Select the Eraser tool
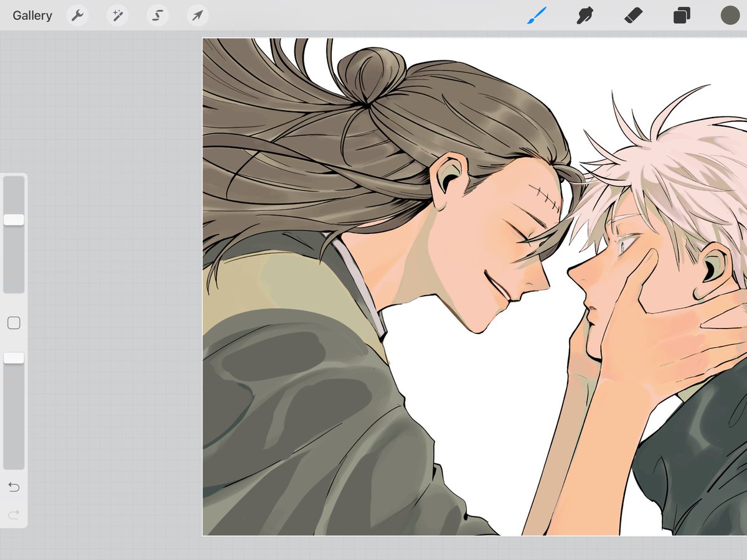The height and width of the screenshot is (560, 747). coord(633,16)
